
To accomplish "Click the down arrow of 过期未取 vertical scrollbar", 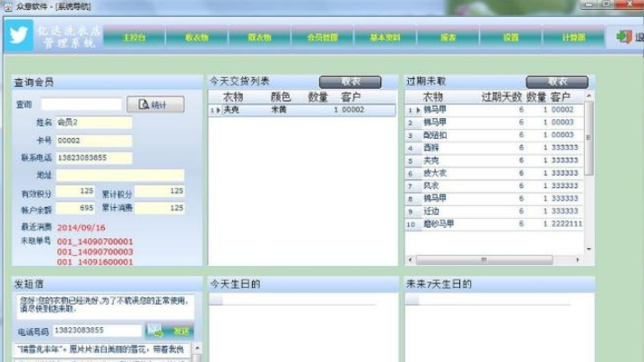I will point(589,249).
